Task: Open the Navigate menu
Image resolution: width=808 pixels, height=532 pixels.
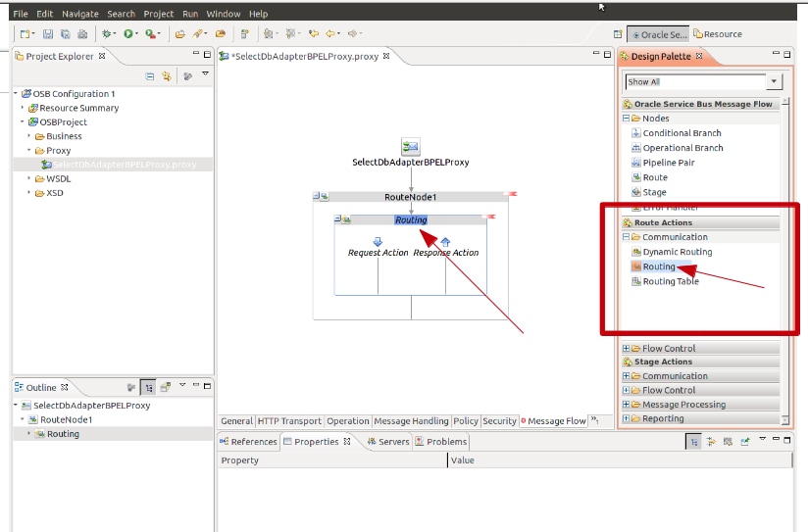Action: point(80,14)
